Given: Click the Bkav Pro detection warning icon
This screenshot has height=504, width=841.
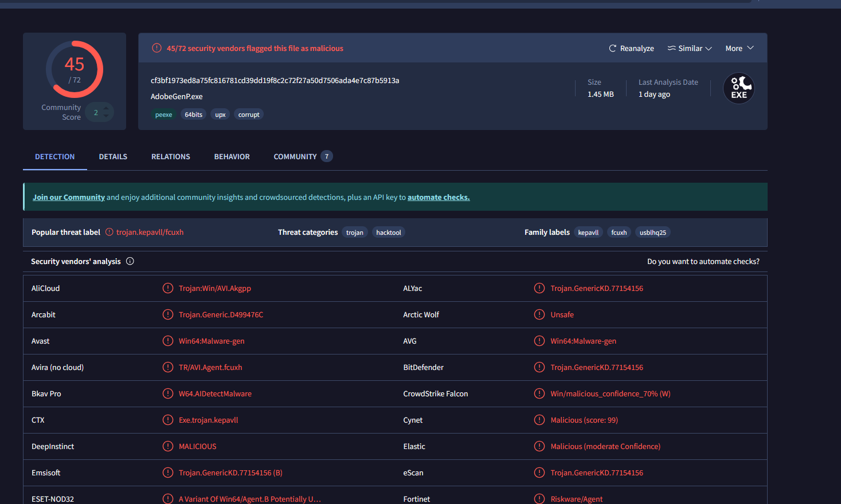Looking at the screenshot, I should coord(168,393).
